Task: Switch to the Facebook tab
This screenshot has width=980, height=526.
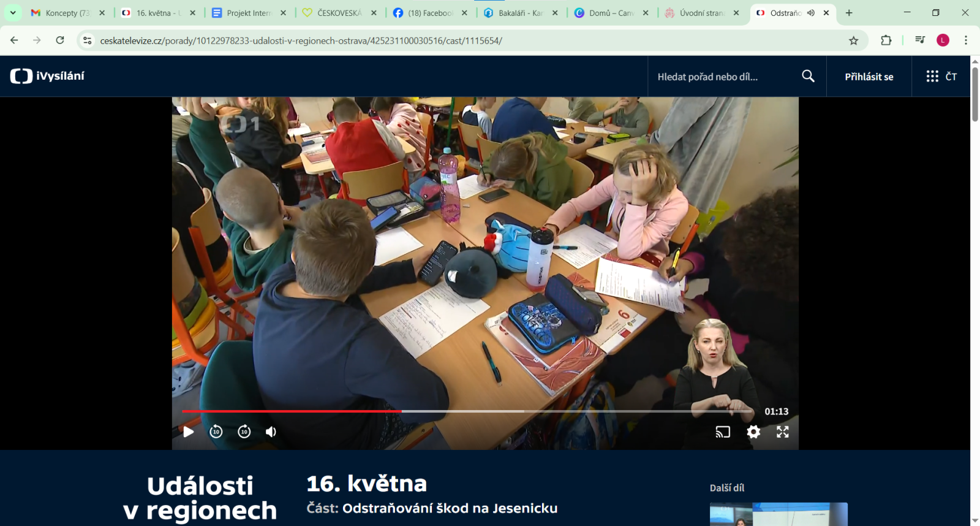Action: pyautogui.click(x=429, y=13)
